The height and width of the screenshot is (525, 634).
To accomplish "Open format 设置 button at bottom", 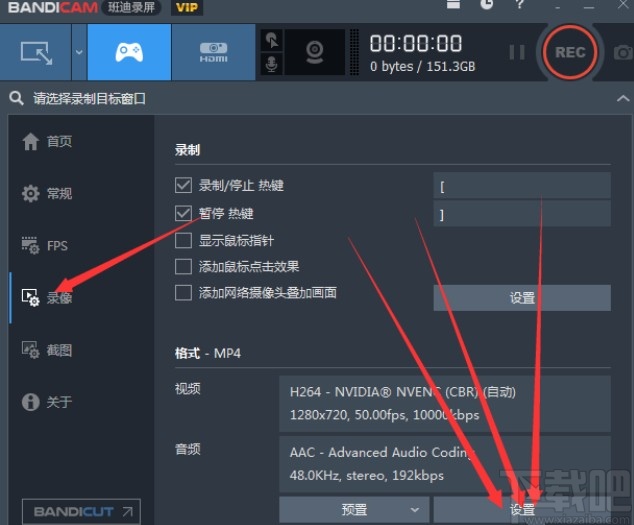I will point(522,510).
